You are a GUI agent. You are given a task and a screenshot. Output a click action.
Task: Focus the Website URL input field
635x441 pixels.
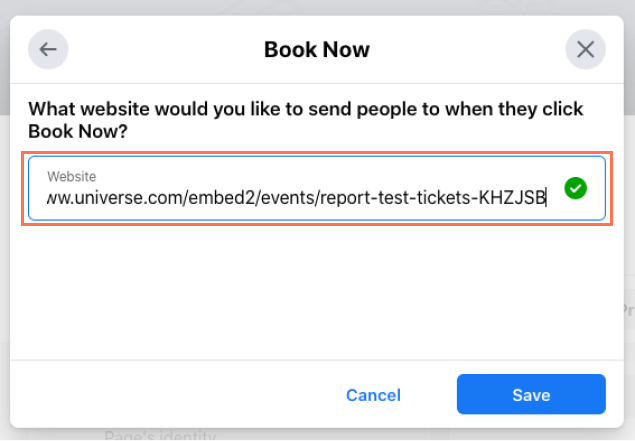click(317, 188)
